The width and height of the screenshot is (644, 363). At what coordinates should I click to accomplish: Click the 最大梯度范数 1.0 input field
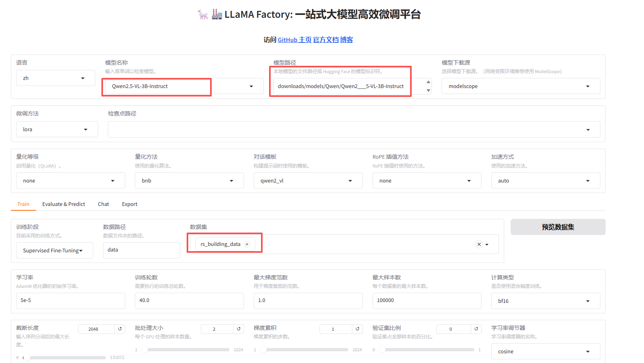(308, 301)
